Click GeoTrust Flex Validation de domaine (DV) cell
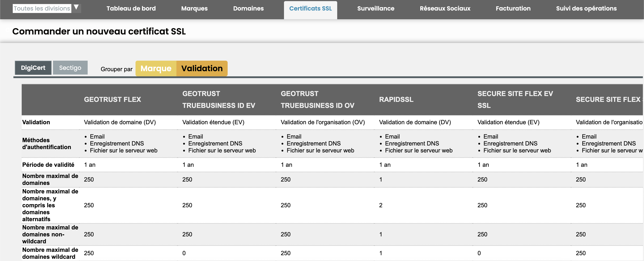The image size is (644, 261). pyautogui.click(x=120, y=122)
